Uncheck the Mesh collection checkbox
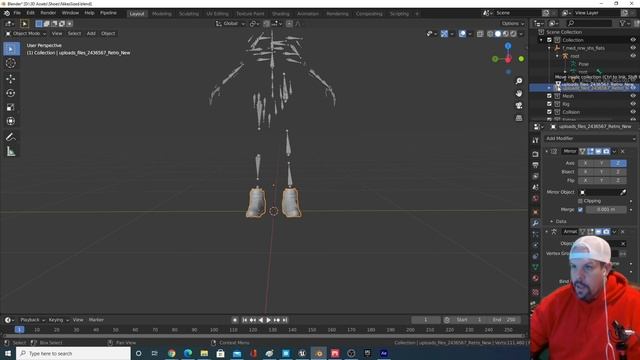 coord(549,96)
